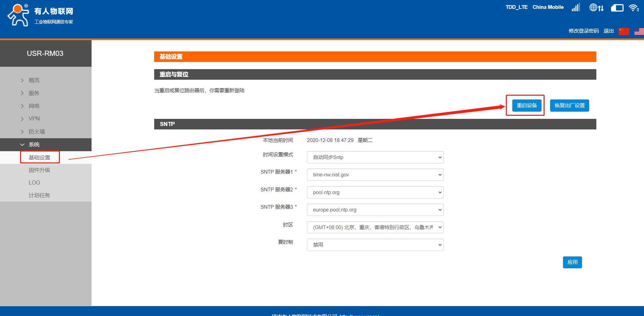Open the SNTP 服务器1 dropdown
Viewport: 644px width, 316px height.
click(375, 175)
